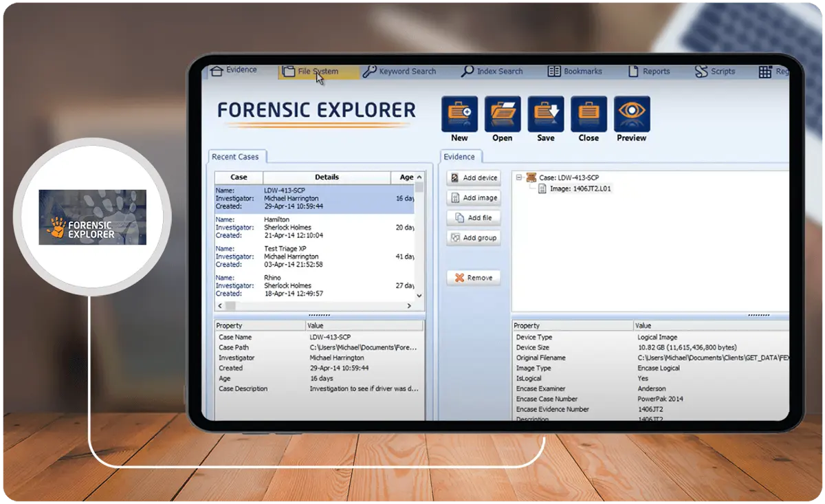Image resolution: width=825 pixels, height=504 pixels.
Task: Select the Device Size property row
Action: coord(650,348)
